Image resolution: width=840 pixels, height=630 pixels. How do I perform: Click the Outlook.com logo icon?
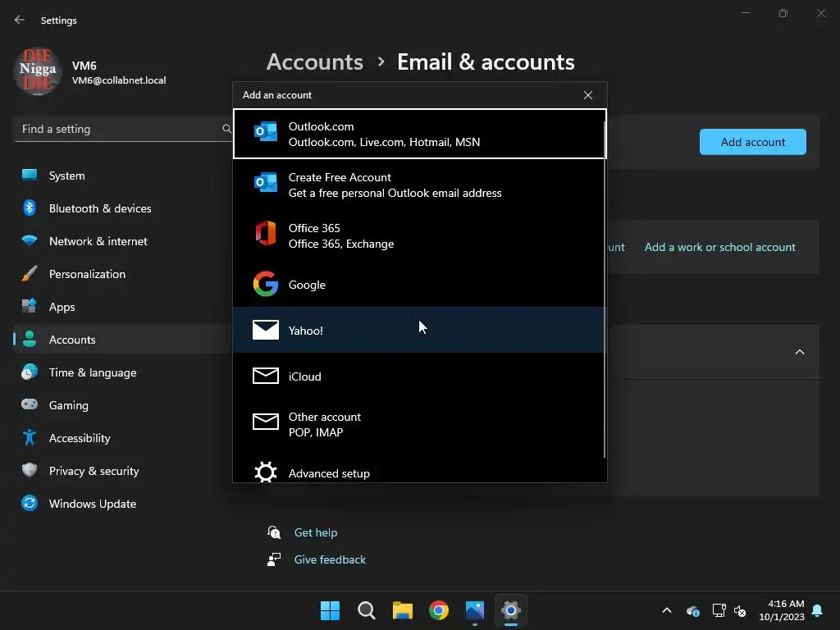coord(266,131)
